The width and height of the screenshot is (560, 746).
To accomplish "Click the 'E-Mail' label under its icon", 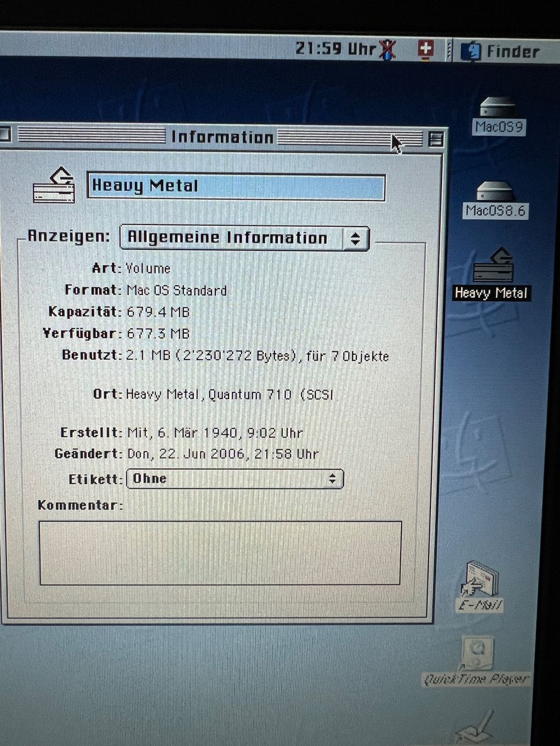I will [480, 605].
